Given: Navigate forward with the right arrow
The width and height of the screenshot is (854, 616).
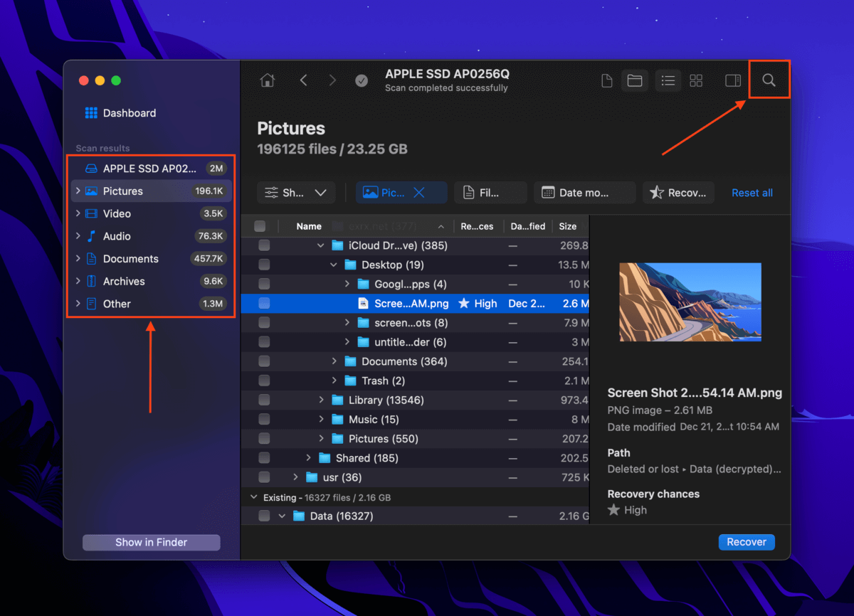Looking at the screenshot, I should (332, 80).
